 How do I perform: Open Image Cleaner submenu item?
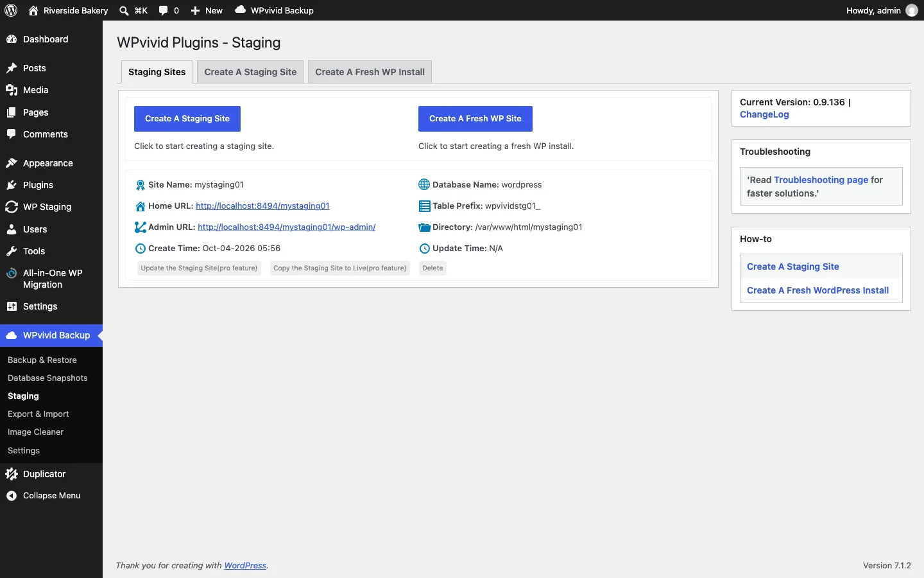(36, 432)
